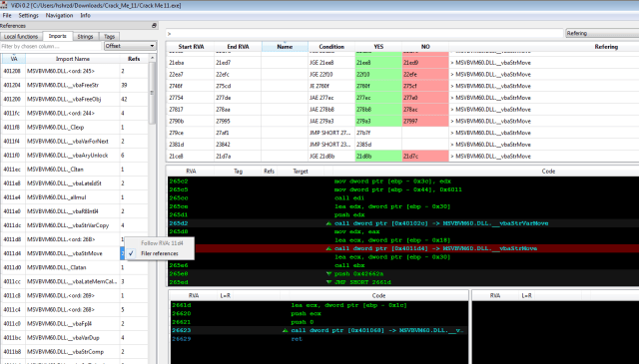Open the File menu

coord(7,16)
